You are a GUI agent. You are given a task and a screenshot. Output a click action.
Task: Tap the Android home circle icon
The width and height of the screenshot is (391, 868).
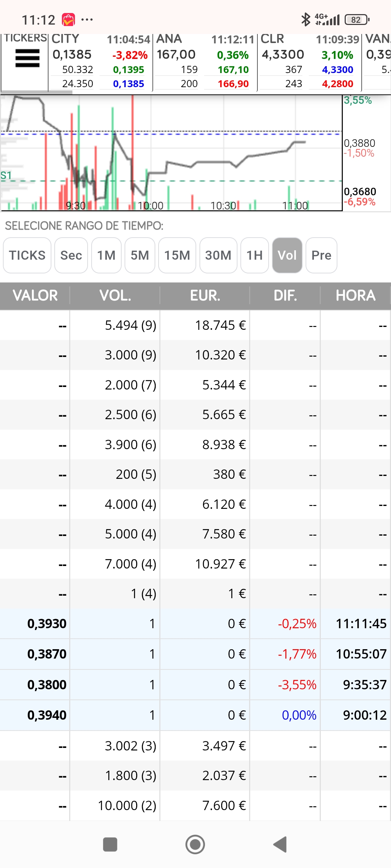[195, 844]
